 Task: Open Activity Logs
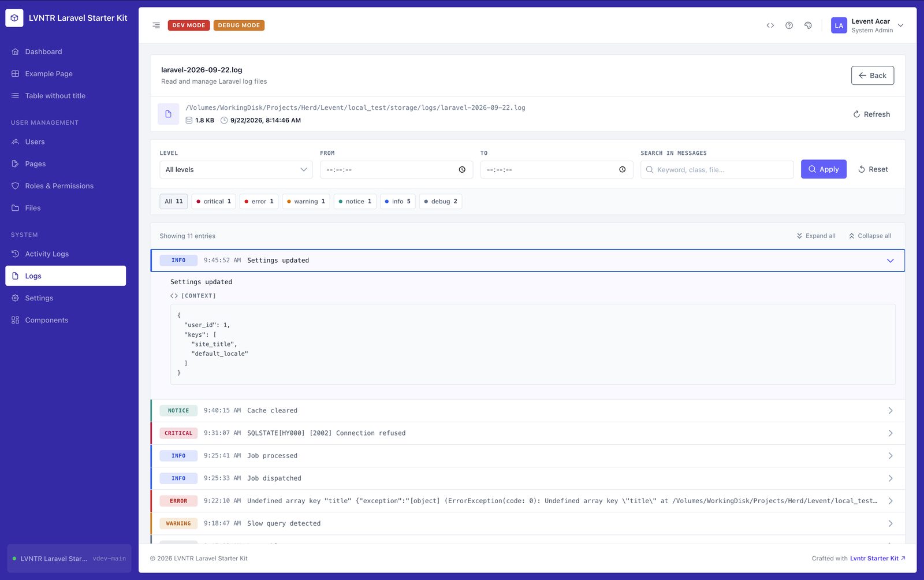tap(66, 254)
